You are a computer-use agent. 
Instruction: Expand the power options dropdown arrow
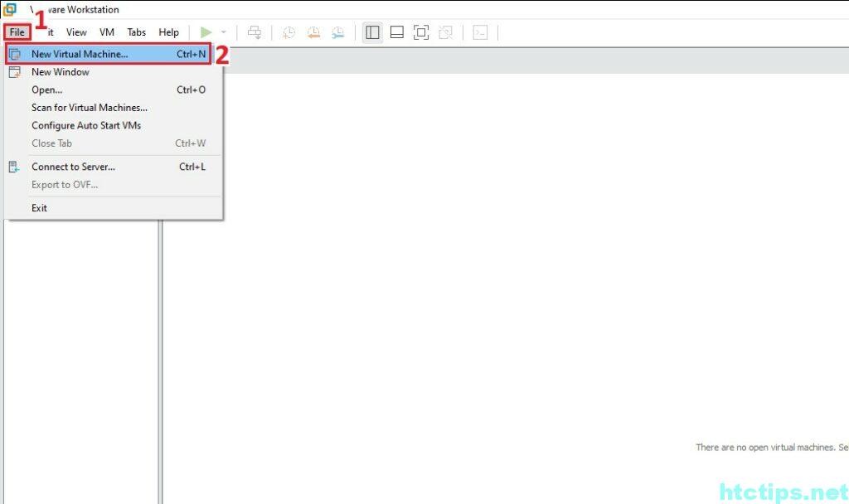tap(224, 32)
